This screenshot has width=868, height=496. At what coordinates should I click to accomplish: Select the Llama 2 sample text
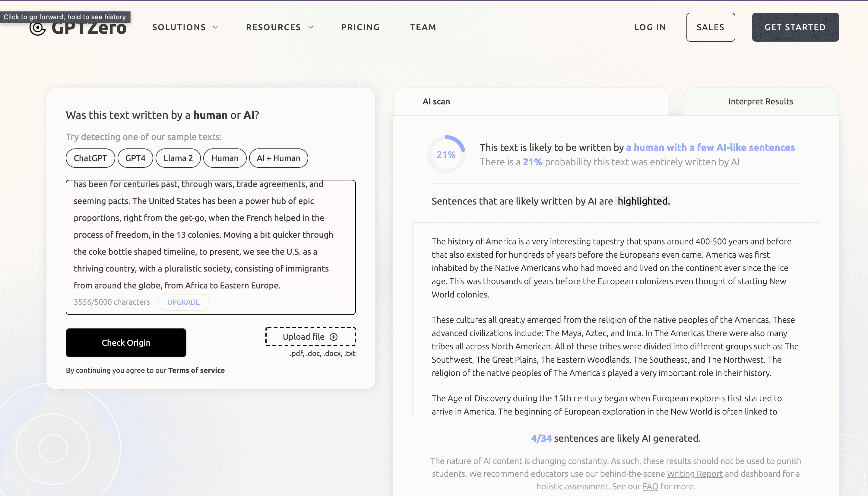click(x=178, y=158)
